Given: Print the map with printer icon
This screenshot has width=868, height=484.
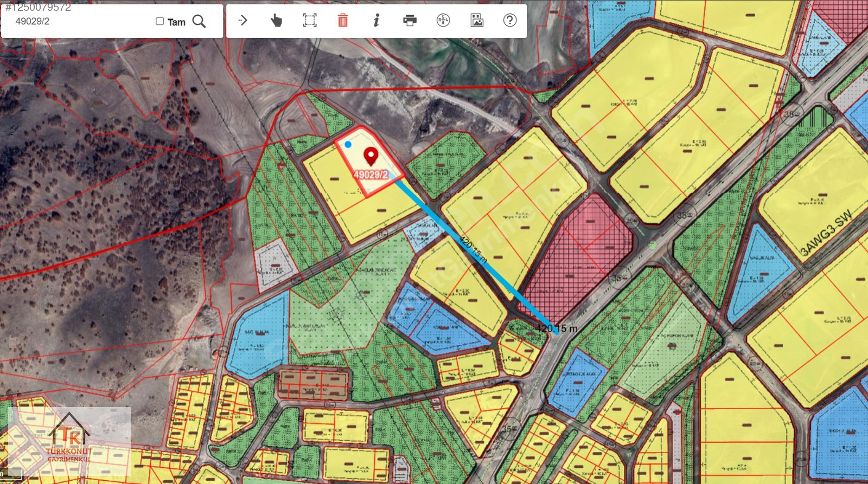Looking at the screenshot, I should click(x=410, y=21).
